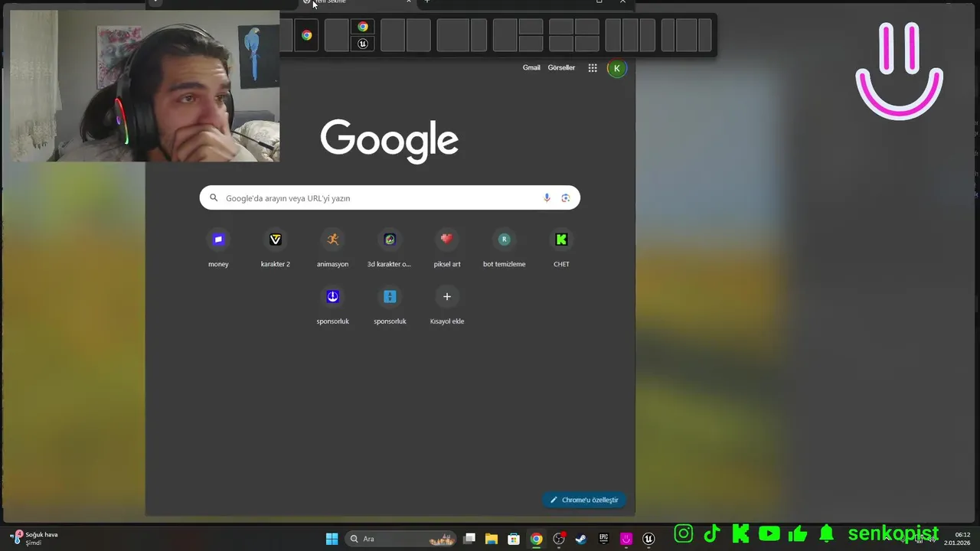Screen dimensions: 980x551
Task: Focus the Google search box
Action: point(390,198)
